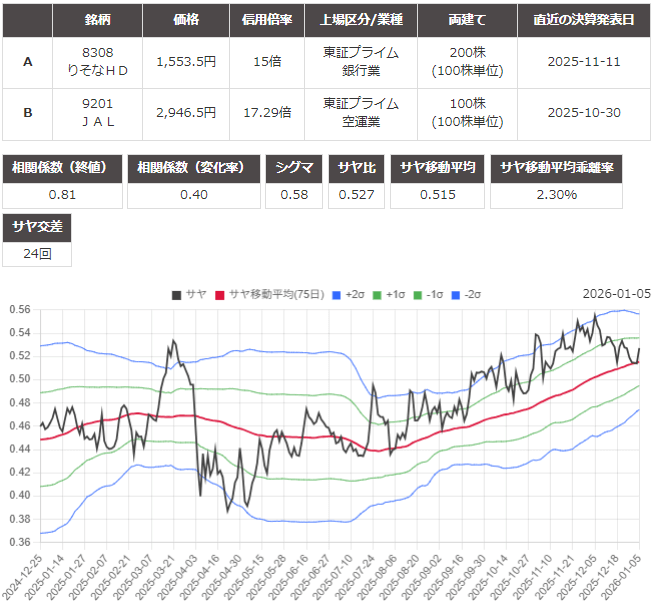Open stock 9201 JAL
This screenshot has height=606, width=654.
[98, 112]
